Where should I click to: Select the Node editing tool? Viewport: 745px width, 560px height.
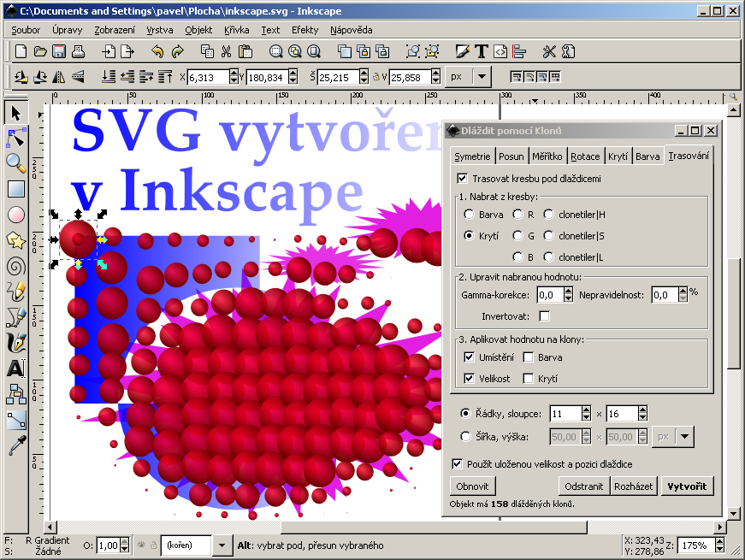click(16, 139)
